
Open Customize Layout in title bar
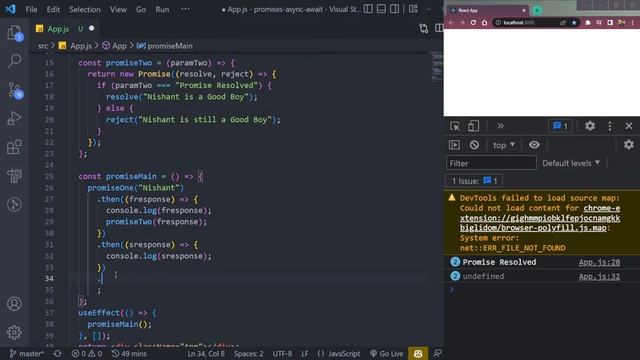413,9
